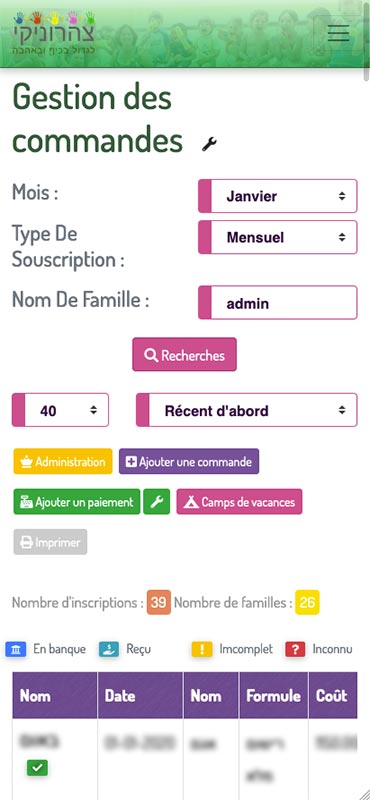The height and width of the screenshot is (800, 370).
Task: Click the green wrench settings button
Action: (x=157, y=502)
